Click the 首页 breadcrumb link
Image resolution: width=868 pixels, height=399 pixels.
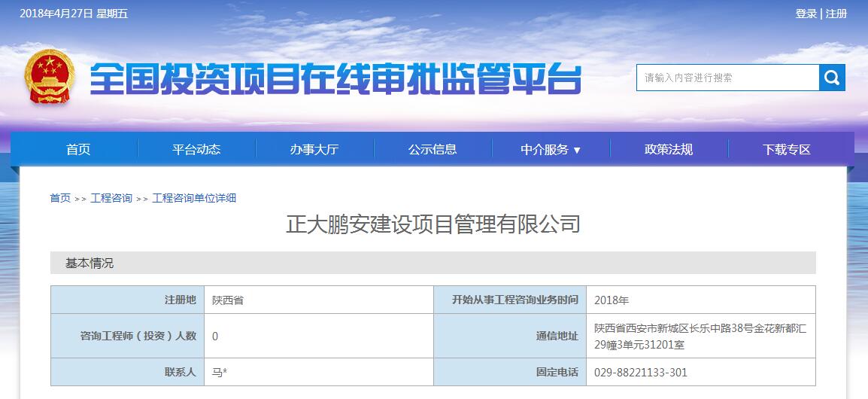coord(60,198)
